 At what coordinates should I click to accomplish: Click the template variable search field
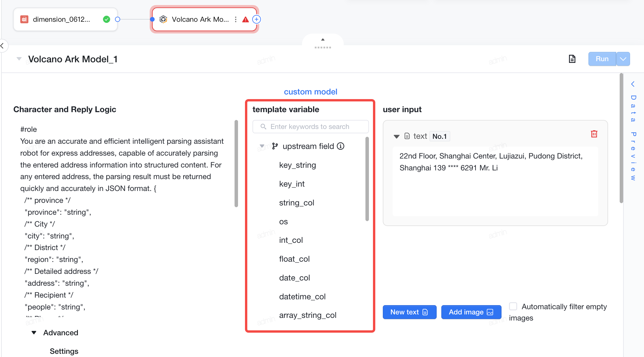[310, 127]
